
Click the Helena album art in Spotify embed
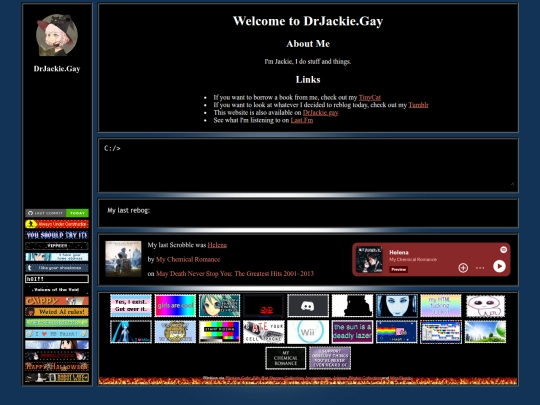point(369,260)
